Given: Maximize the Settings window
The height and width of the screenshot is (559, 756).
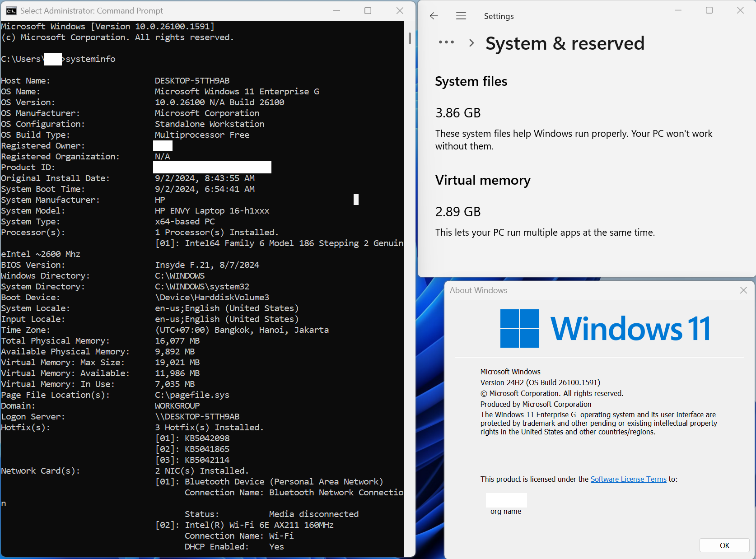Looking at the screenshot, I should coord(709,10).
